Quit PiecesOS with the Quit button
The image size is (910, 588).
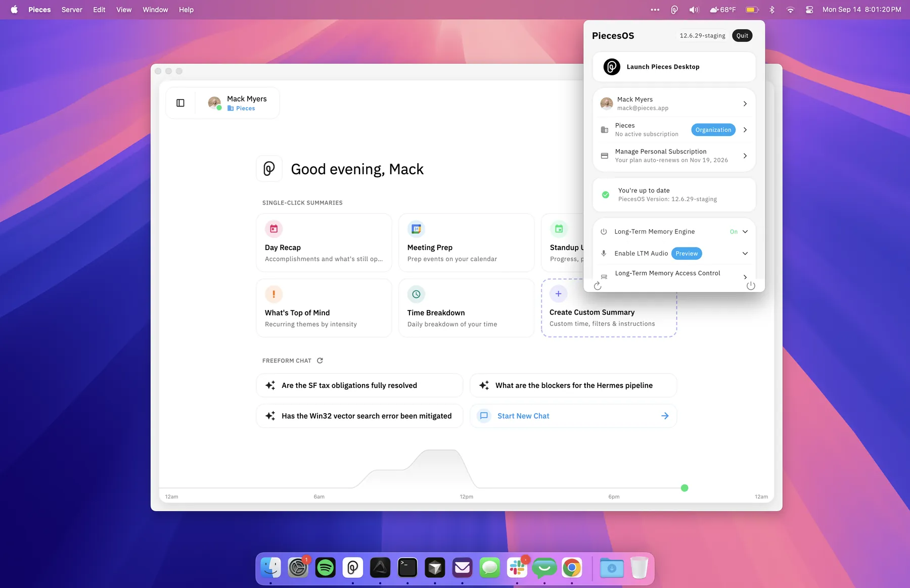click(742, 36)
